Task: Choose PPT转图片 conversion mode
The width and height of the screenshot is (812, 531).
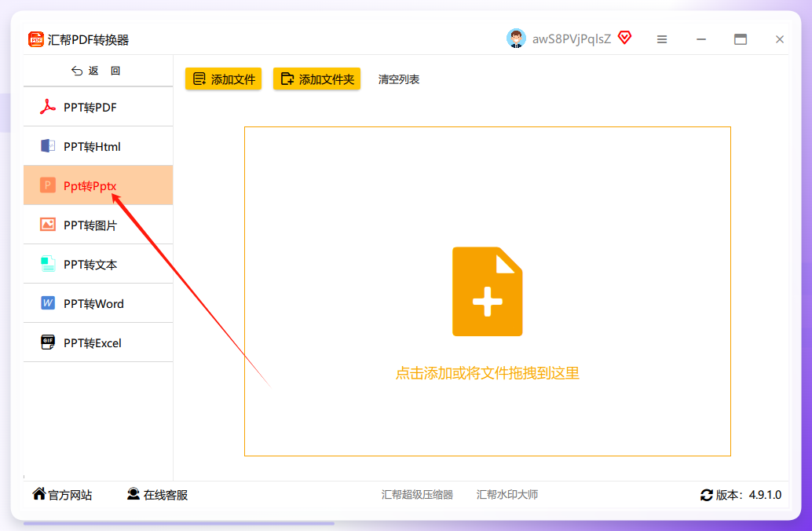Action: (98, 225)
